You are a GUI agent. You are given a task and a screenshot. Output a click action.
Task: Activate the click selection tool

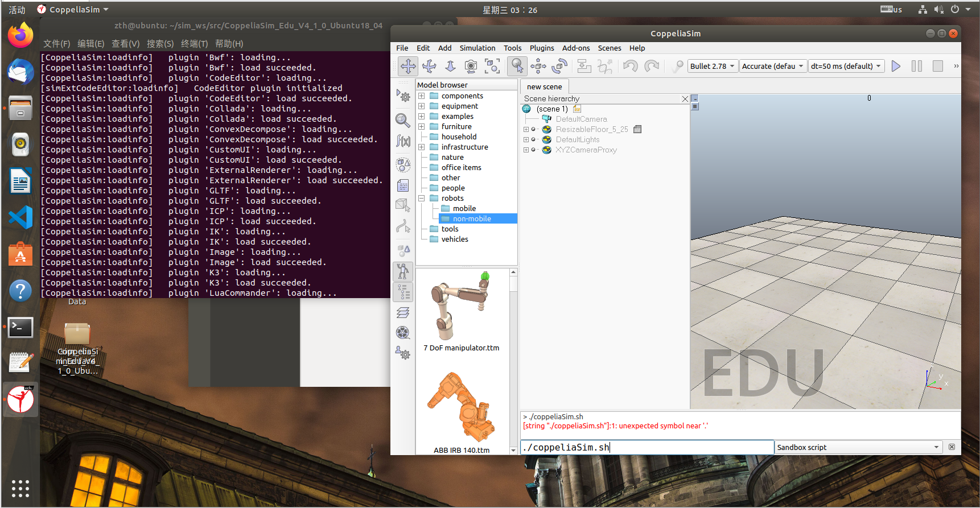517,66
